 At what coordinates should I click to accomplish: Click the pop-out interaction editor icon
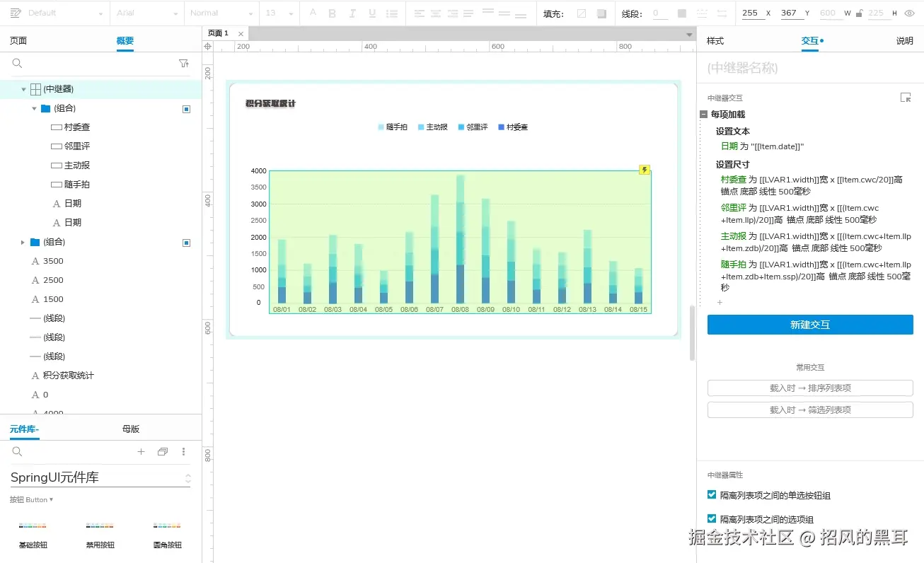(x=906, y=98)
